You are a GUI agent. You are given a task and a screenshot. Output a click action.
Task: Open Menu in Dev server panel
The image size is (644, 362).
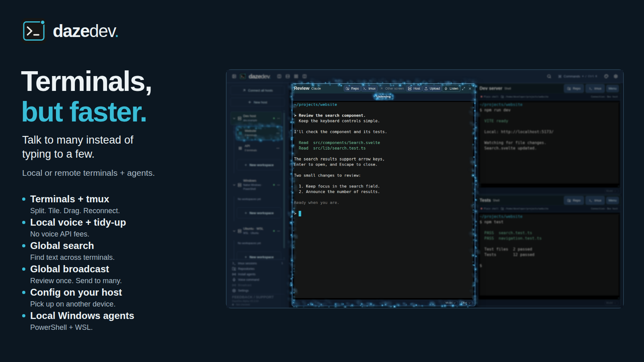[612, 88]
